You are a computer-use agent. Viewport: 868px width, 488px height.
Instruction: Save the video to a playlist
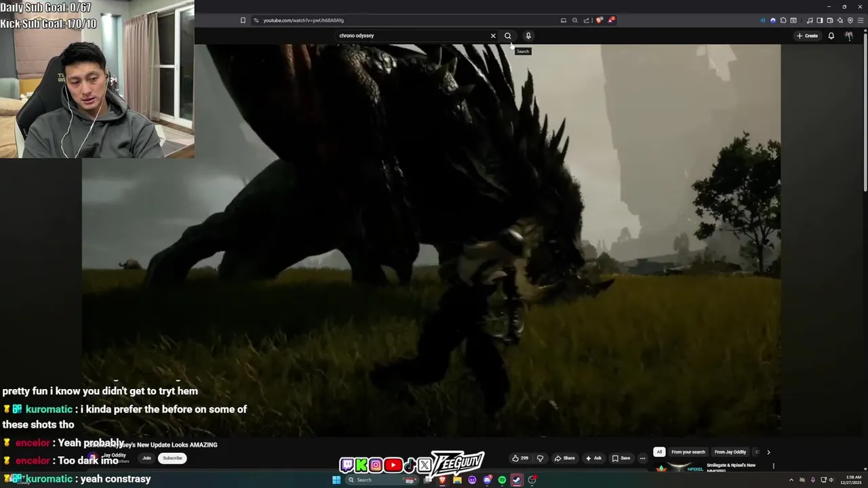point(621,458)
